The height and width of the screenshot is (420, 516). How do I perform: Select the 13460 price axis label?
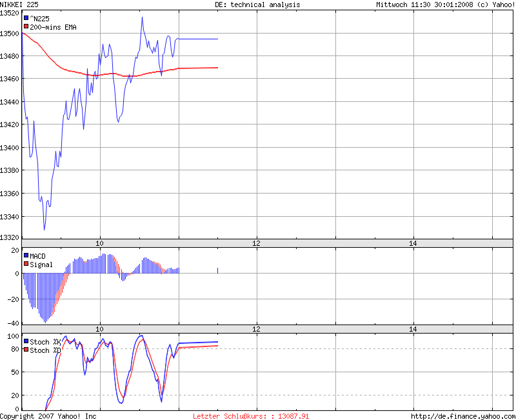tap(10, 79)
